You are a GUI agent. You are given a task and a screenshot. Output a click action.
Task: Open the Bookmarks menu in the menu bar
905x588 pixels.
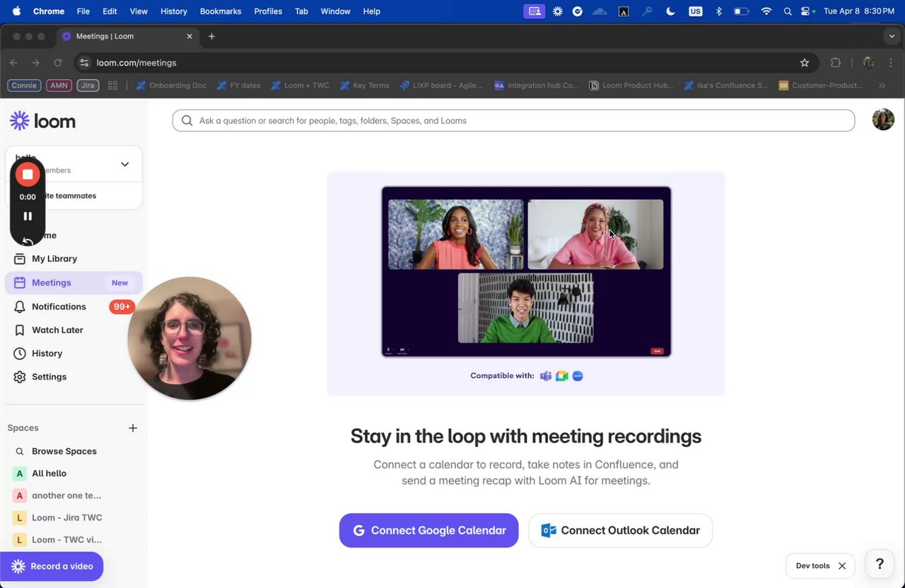click(221, 11)
